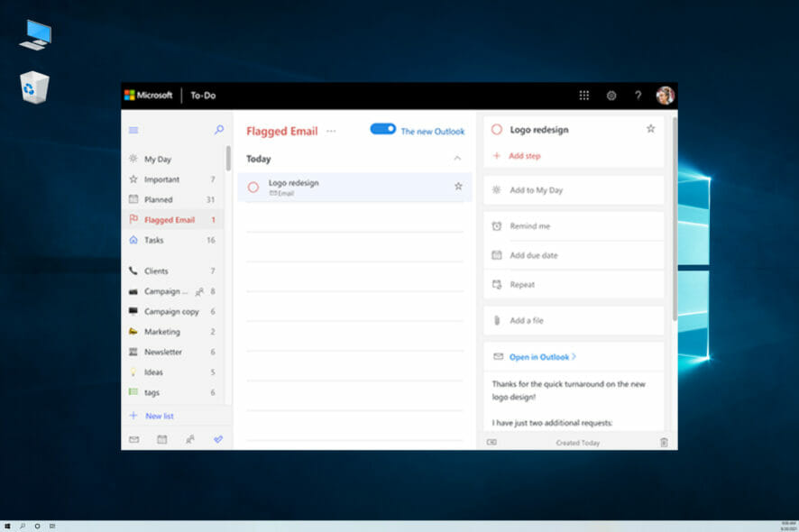Toggle The new Outlook switch
799x532 pixels.
[x=382, y=129]
